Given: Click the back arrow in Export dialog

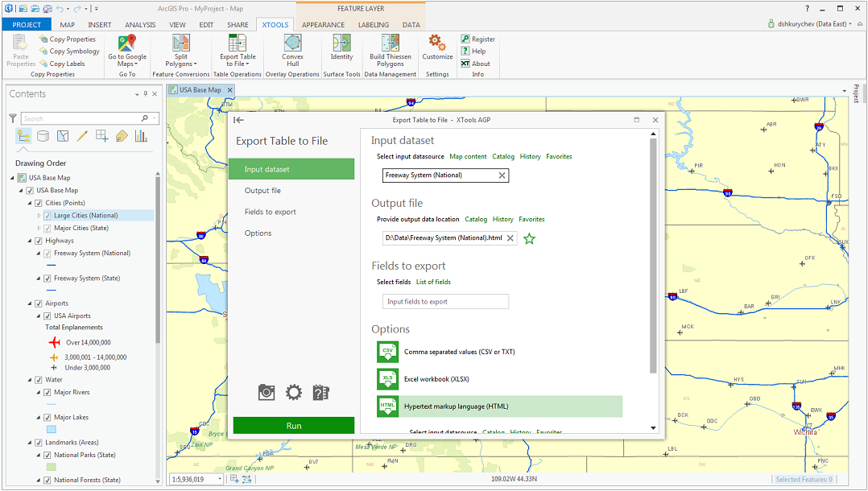Looking at the screenshot, I should click(x=238, y=120).
